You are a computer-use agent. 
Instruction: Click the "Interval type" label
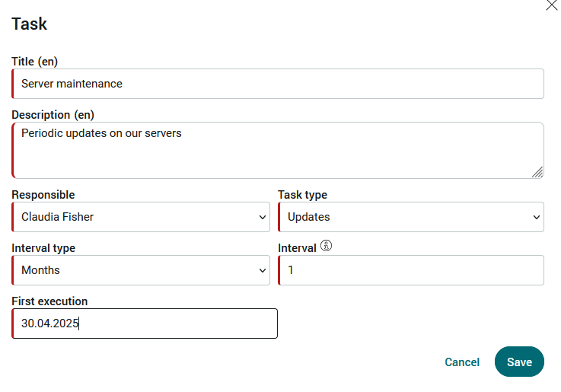[43, 248]
